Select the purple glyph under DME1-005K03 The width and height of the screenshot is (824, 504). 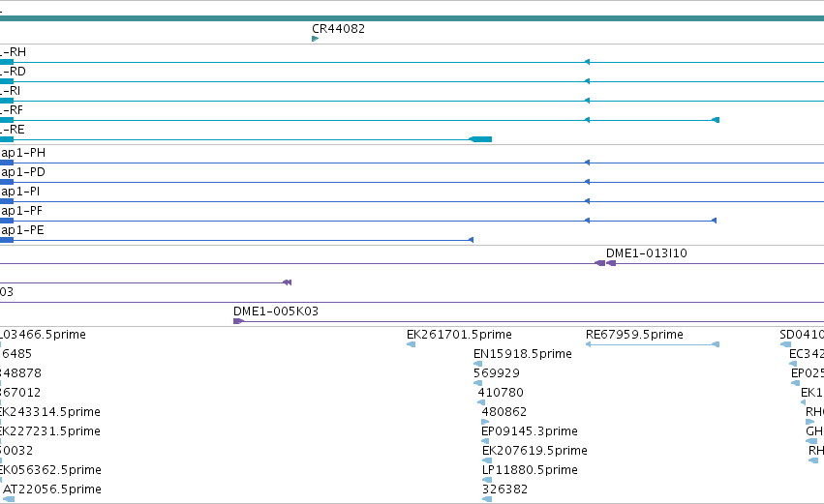pos(238,321)
